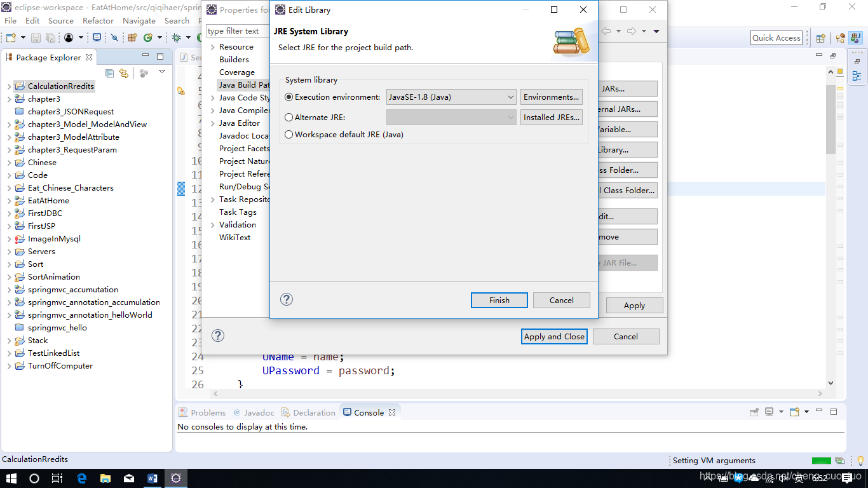Click Cortana search circle on taskbar
Viewport: 868px width, 488px height.
tap(34, 478)
